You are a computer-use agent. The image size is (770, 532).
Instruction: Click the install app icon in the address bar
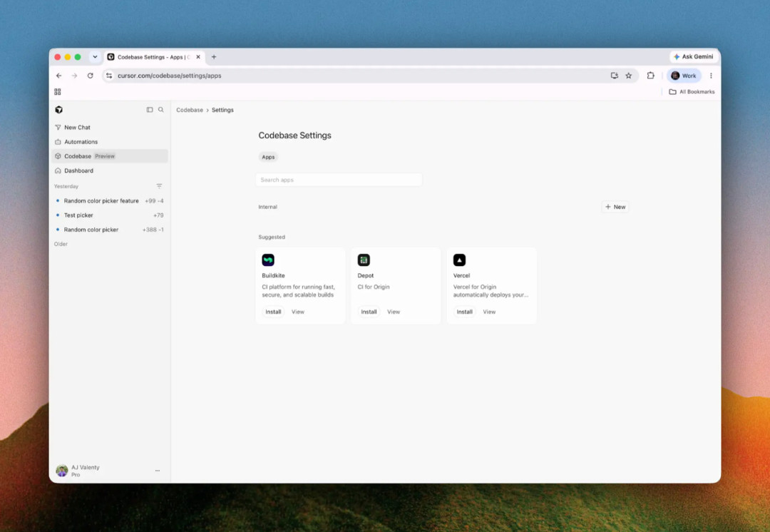click(x=615, y=76)
